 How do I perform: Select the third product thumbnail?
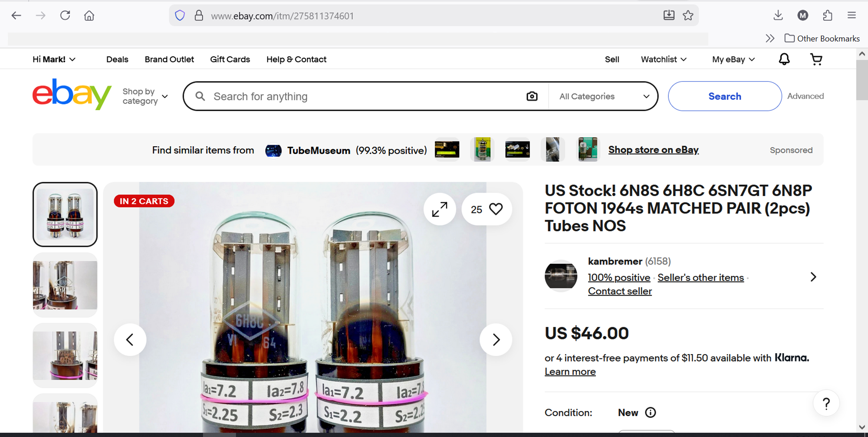(65, 355)
